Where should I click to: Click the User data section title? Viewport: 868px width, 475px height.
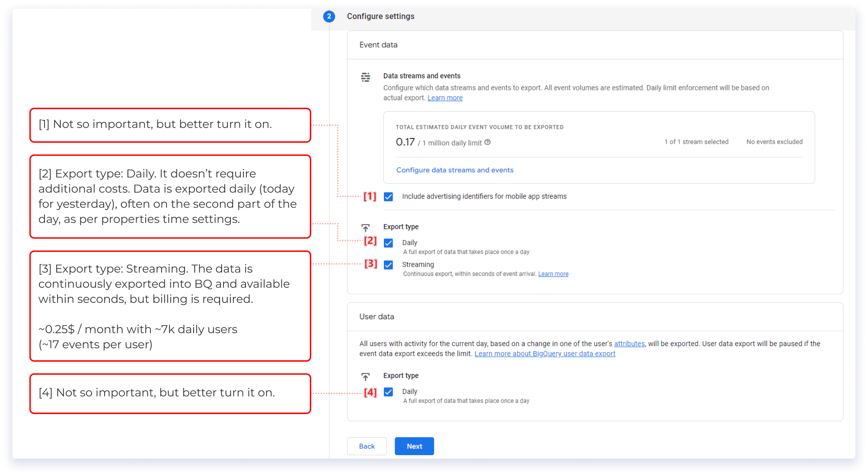click(x=377, y=317)
